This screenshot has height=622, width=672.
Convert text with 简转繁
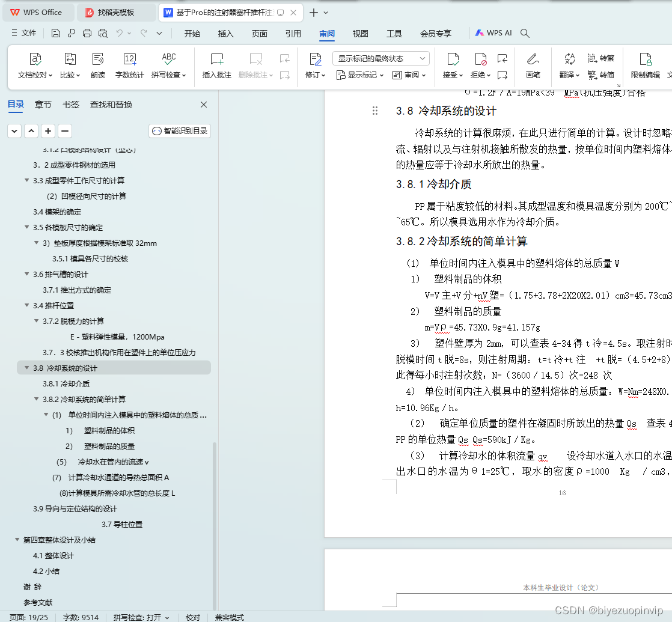(601, 58)
